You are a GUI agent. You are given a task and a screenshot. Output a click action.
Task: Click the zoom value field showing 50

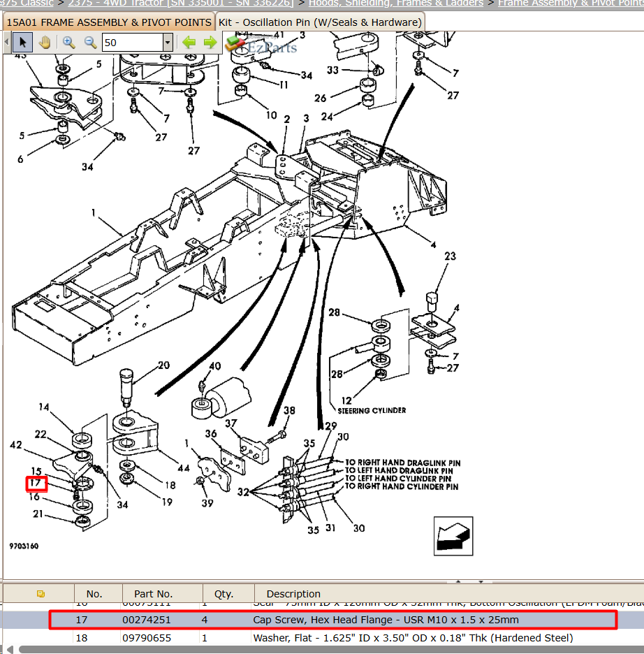[x=133, y=43]
